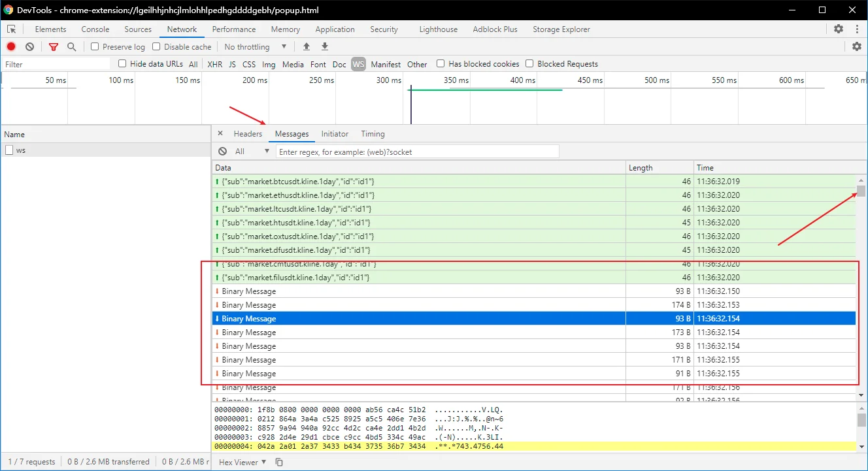Image resolution: width=868 pixels, height=471 pixels.
Task: Open DevTools settings gear at top
Action: click(839, 29)
